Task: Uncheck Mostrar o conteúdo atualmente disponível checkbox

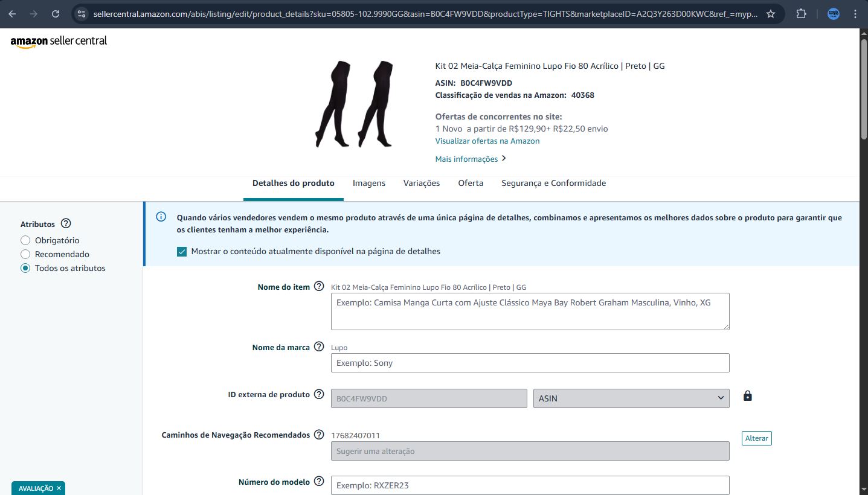Action: 182,251
